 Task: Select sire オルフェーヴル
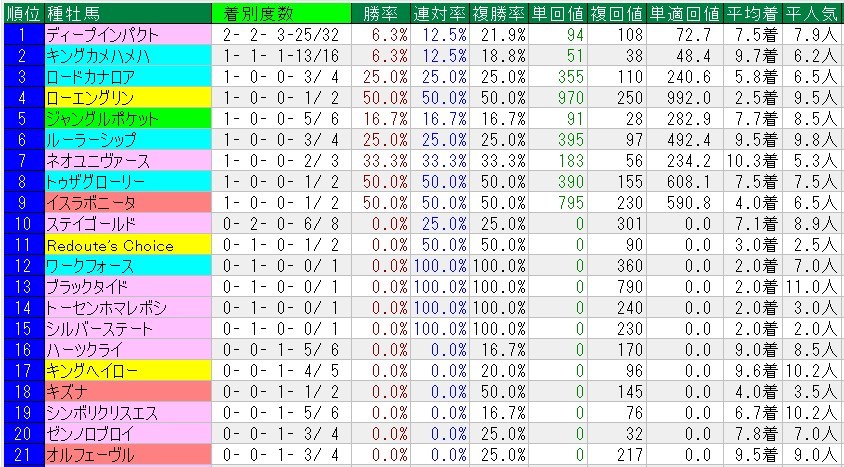[x=128, y=455]
